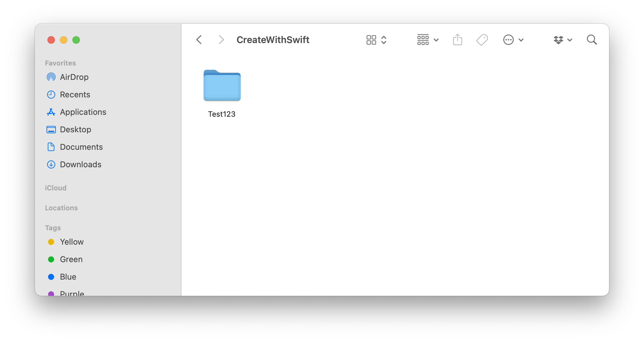The image size is (644, 342).
Task: Click the Edit Tags icon
Action: (x=482, y=40)
